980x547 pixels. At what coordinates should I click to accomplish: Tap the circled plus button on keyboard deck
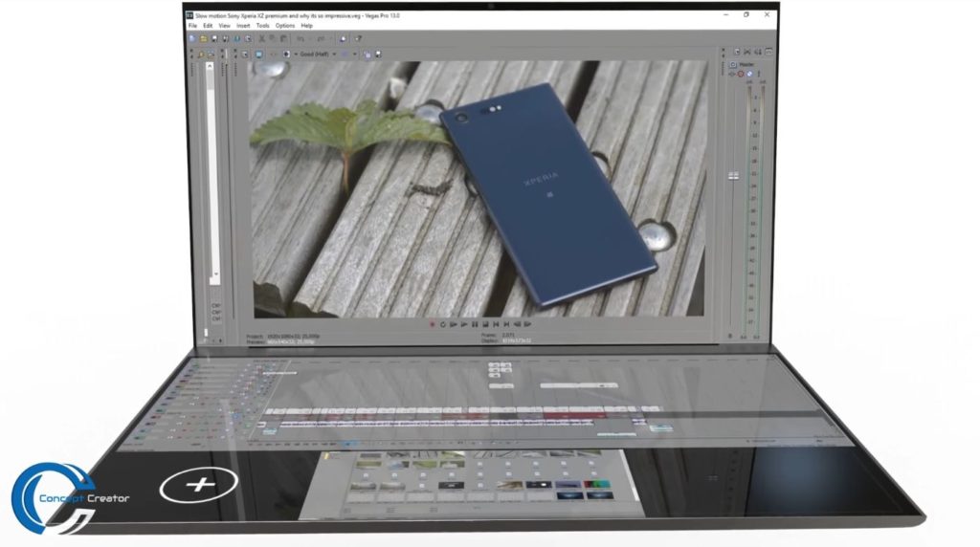[x=199, y=485]
